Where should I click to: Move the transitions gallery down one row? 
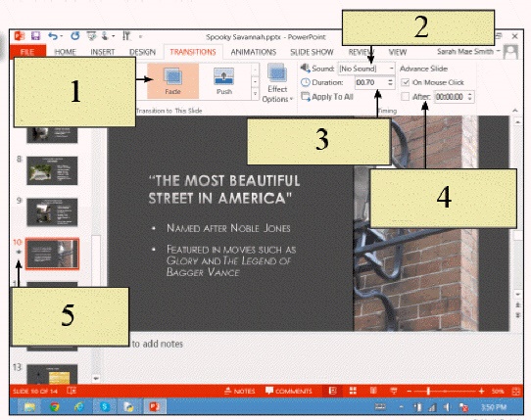pos(256,81)
